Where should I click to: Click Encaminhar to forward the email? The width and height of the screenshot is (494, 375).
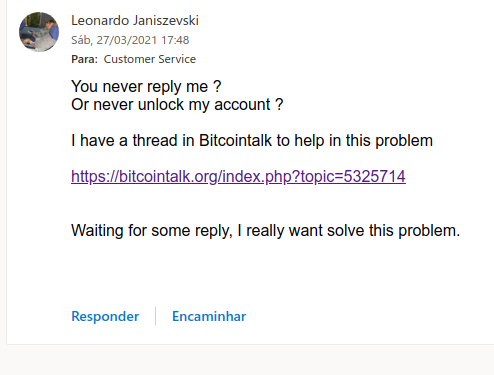(x=209, y=316)
